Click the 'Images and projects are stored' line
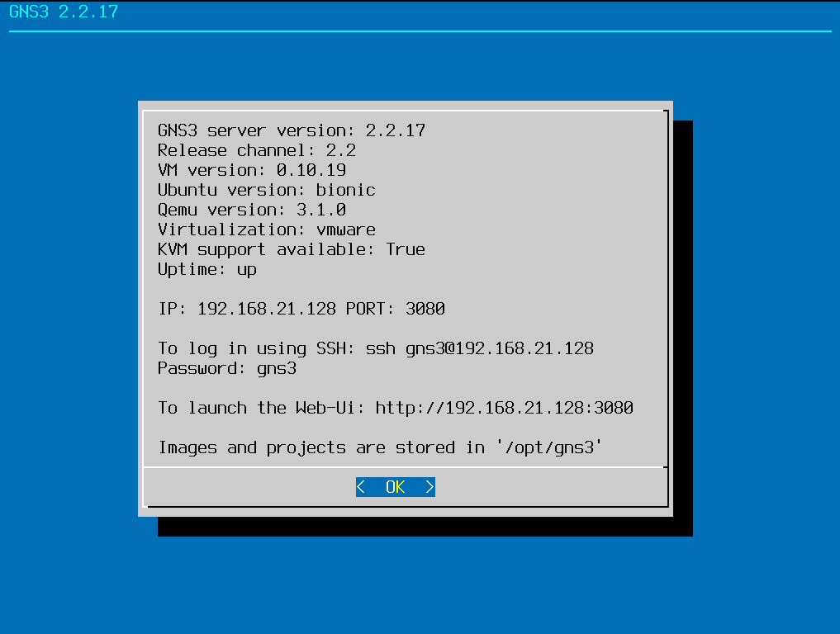Image resolution: width=840 pixels, height=634 pixels. tap(381, 447)
